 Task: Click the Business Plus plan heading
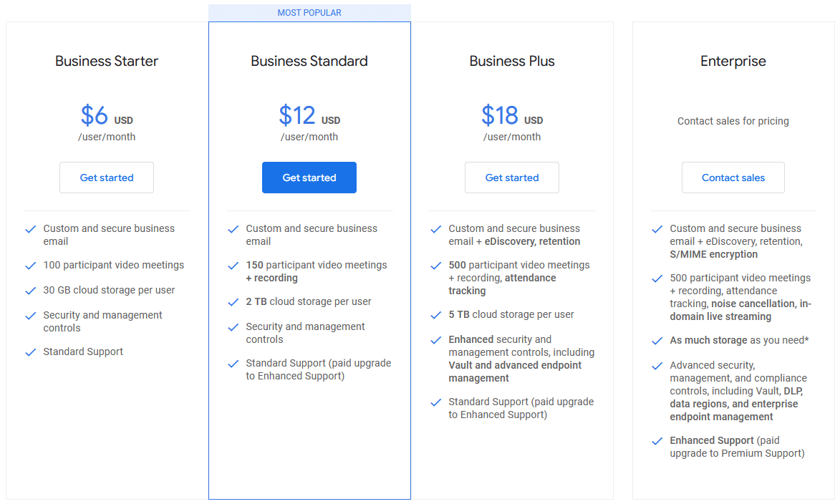[512, 62]
